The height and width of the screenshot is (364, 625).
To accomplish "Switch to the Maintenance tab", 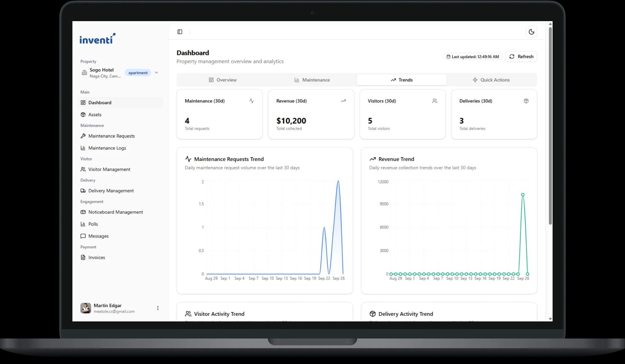I will click(x=312, y=80).
